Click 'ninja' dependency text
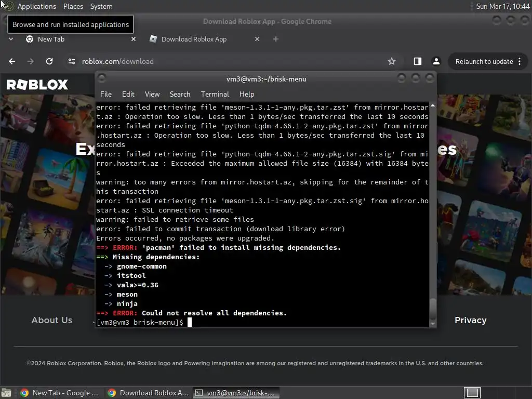 coord(127,303)
